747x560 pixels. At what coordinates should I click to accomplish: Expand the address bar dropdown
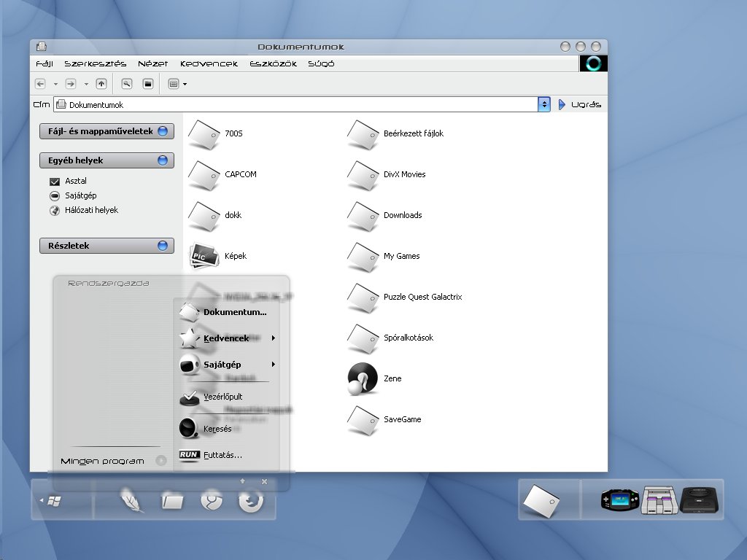[x=544, y=105]
